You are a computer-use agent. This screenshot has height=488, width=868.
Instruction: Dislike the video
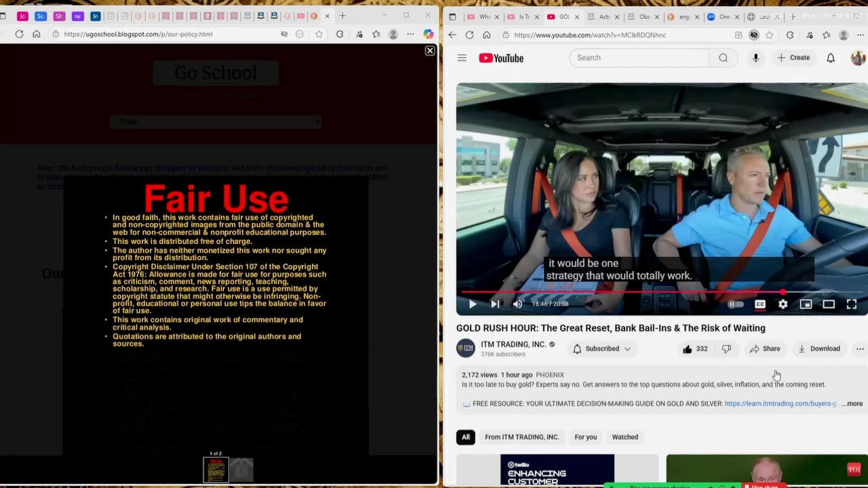pyautogui.click(x=726, y=348)
